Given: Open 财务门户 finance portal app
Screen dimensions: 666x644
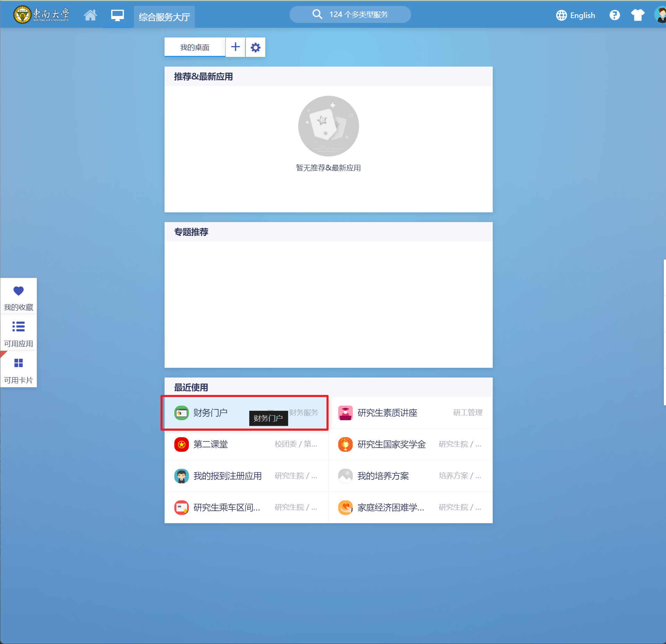Looking at the screenshot, I should click(210, 413).
